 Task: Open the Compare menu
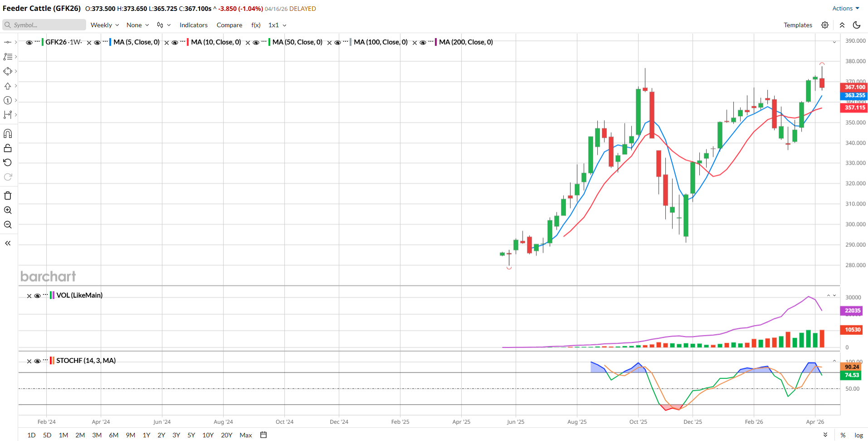(229, 25)
